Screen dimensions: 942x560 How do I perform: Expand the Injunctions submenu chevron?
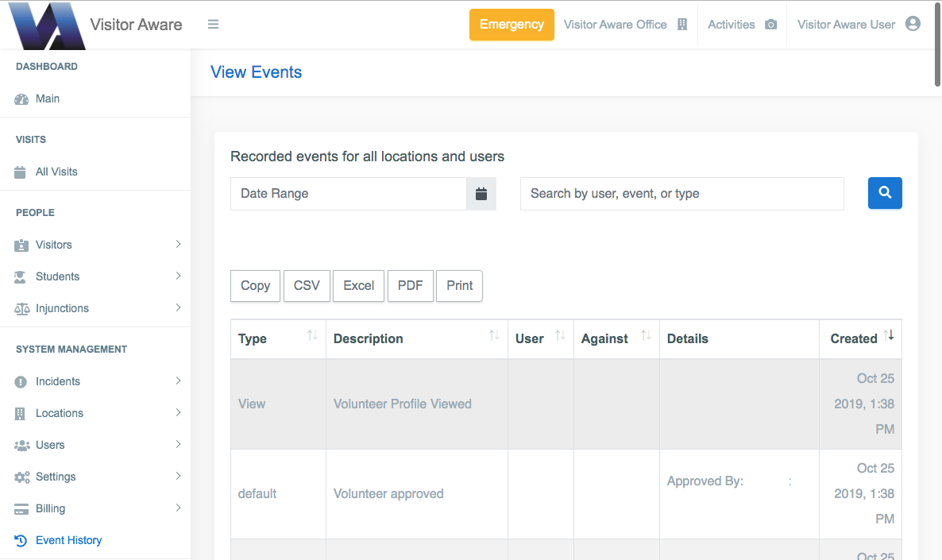point(179,307)
